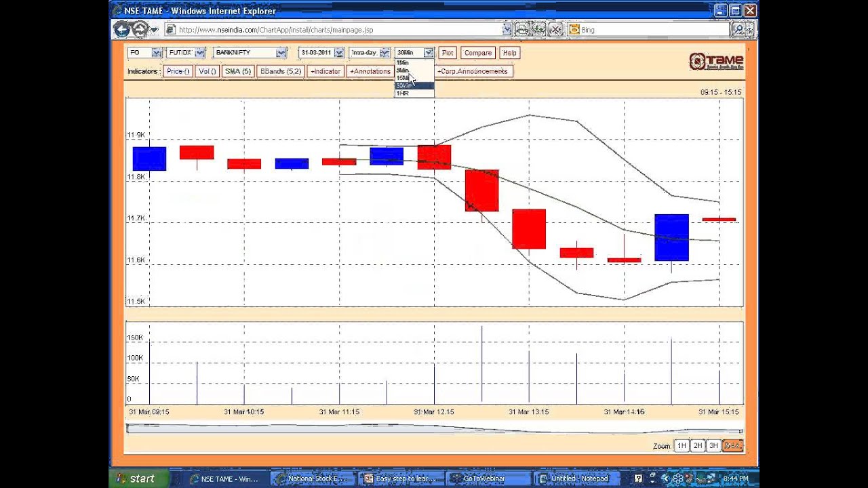The height and width of the screenshot is (488, 868).
Task: Click the Price () indicator button
Action: click(178, 71)
